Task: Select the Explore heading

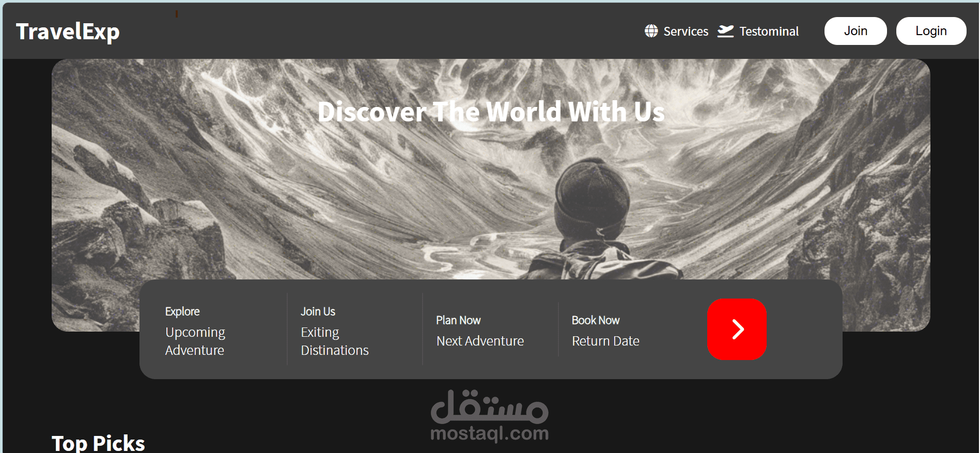Action: [x=182, y=311]
